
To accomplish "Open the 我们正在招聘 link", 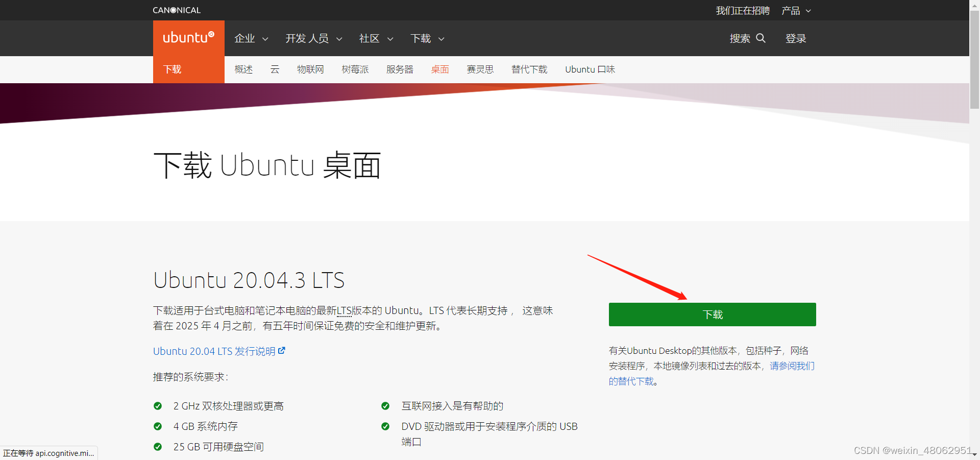I will coord(743,11).
